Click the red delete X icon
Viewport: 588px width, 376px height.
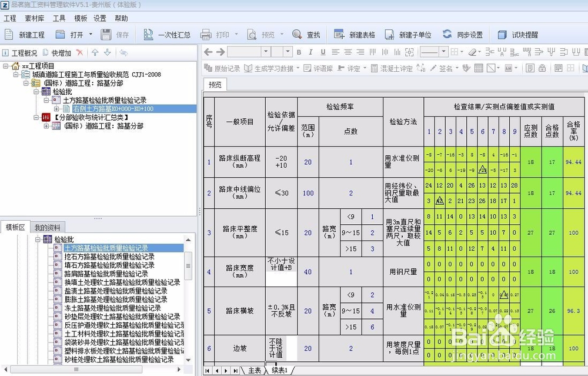[x=79, y=52]
